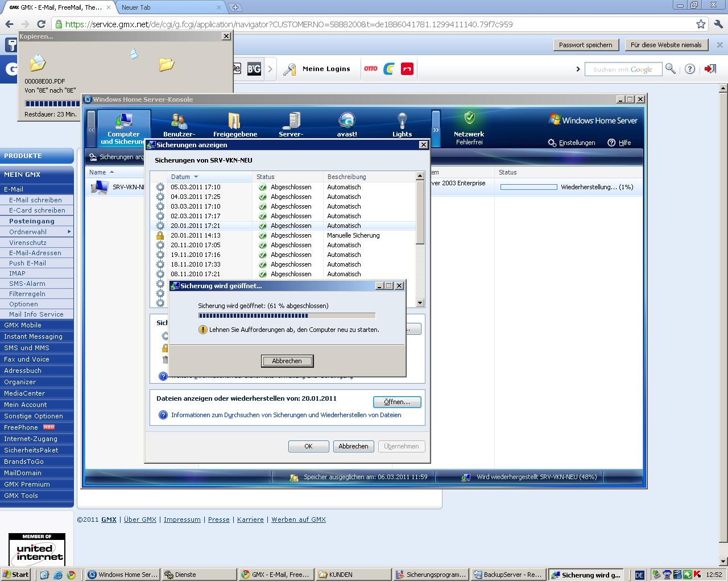Switch to the Neuer Tab browser tab
This screenshot has width=728, height=582.
(x=171, y=7)
